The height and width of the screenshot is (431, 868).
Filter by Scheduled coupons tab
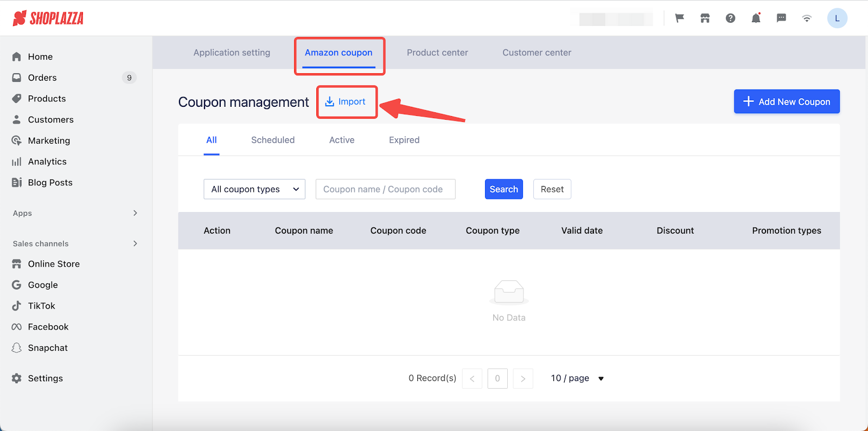[x=273, y=140]
